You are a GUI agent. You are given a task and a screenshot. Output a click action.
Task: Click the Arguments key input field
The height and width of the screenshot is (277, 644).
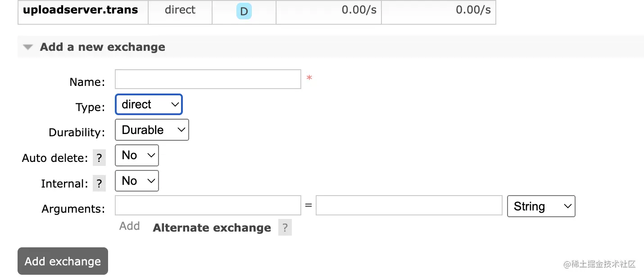208,205
